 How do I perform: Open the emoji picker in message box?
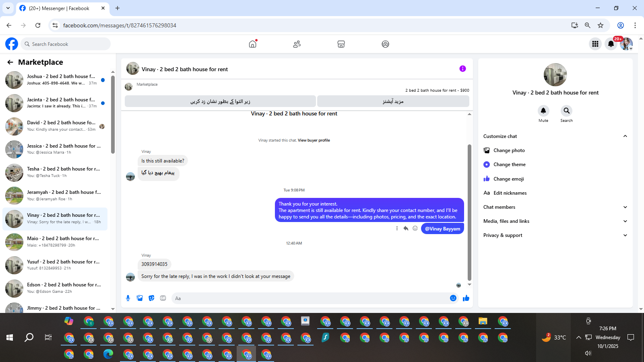[453, 298]
